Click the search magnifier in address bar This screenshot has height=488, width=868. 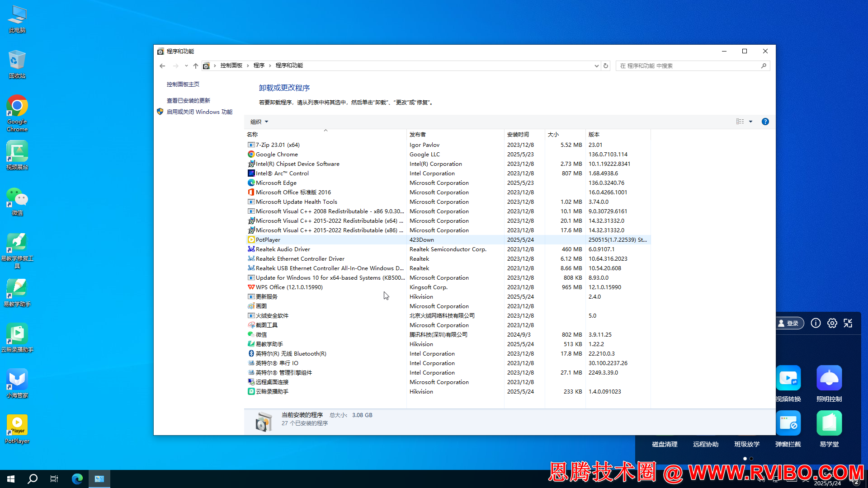764,66
